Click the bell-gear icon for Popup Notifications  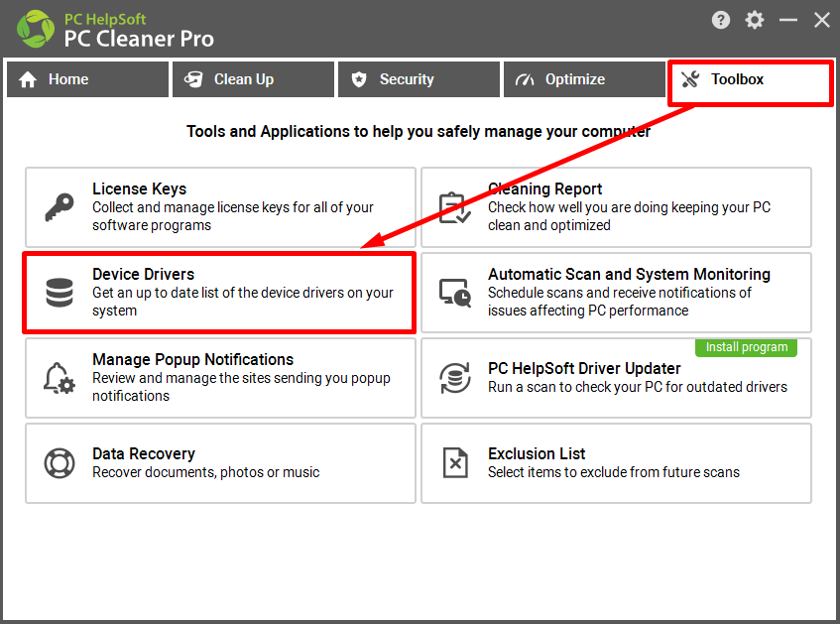59,379
